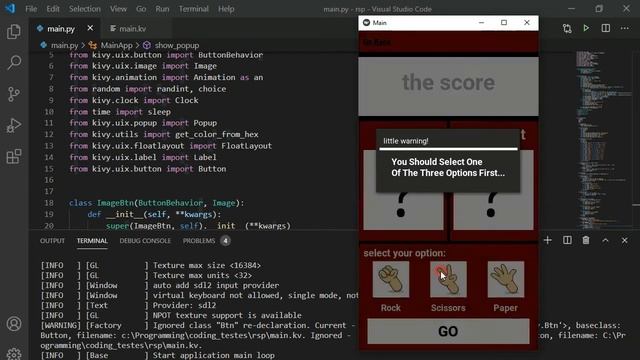Switch to the main.py editor tab
Viewport: 640px width, 360px height.
coord(60,29)
